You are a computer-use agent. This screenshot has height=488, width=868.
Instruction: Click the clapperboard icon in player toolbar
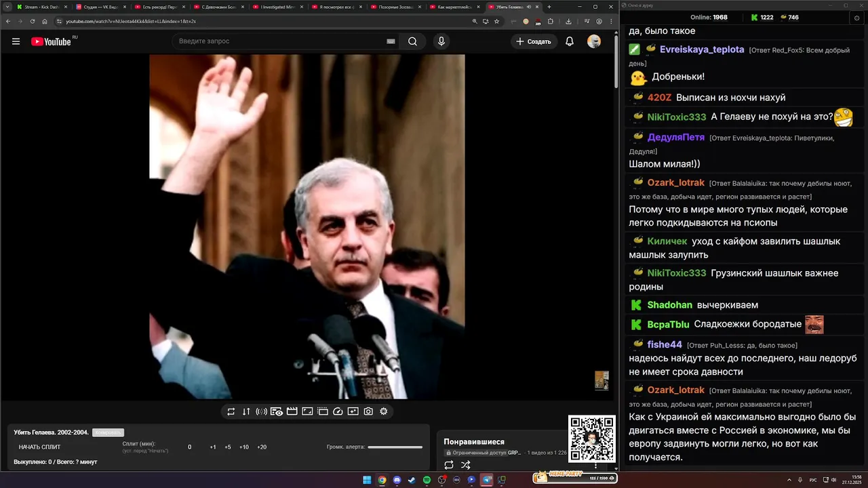(x=292, y=411)
